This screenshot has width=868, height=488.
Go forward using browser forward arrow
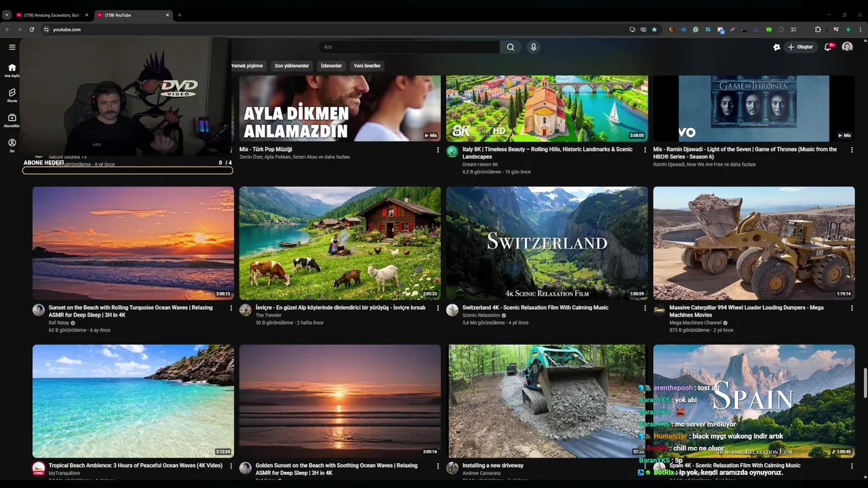19,29
